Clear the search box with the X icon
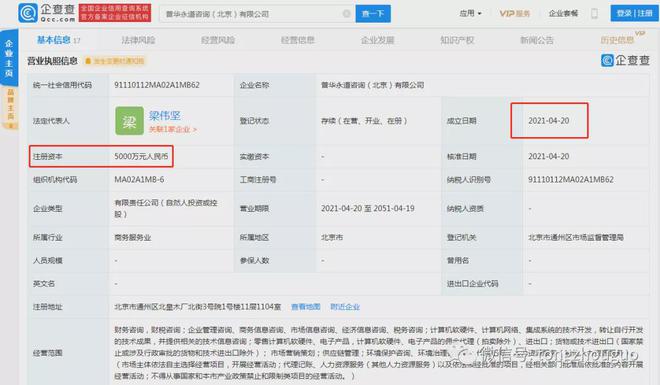 click(346, 14)
